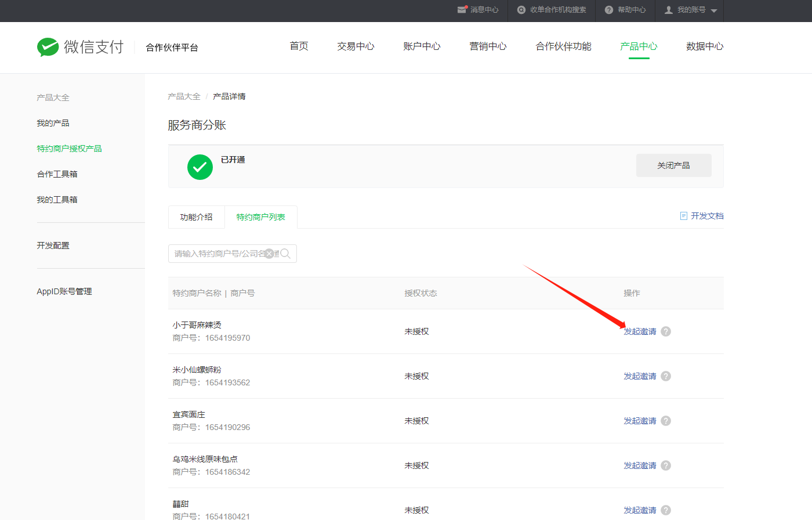Switch to the 功能介绍 tab
Screen dimensions: 812x520
(197, 217)
